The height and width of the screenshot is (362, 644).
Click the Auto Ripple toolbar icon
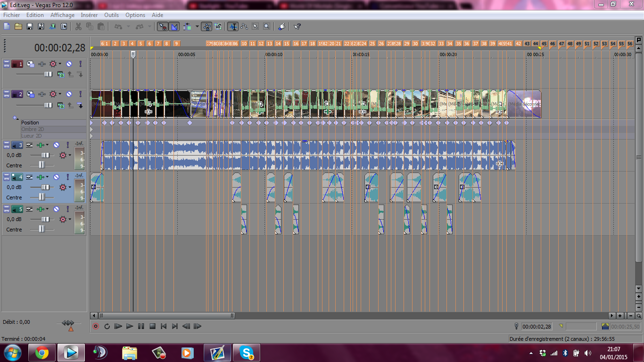click(188, 26)
